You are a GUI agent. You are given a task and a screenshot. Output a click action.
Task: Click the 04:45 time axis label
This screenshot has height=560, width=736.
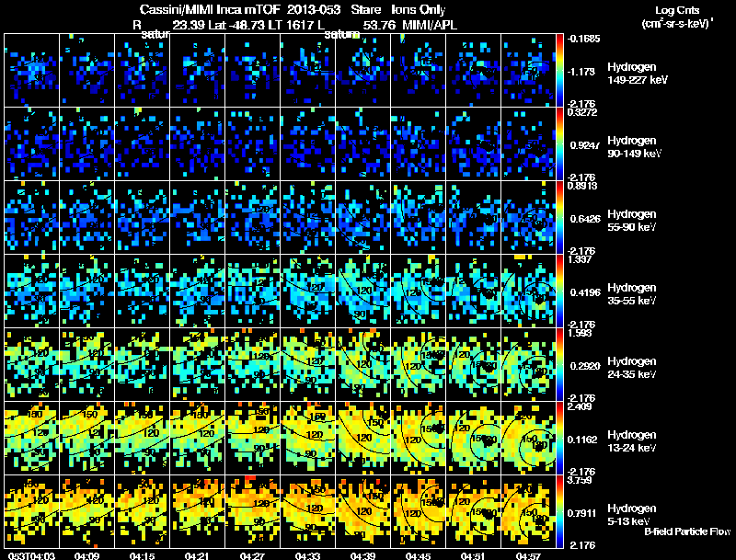(419, 556)
